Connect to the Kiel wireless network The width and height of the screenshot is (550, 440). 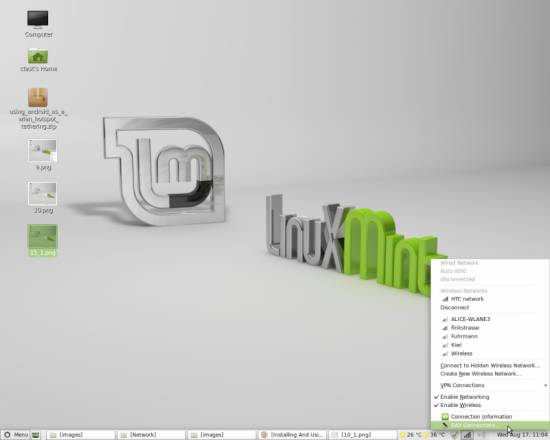[x=489, y=345]
